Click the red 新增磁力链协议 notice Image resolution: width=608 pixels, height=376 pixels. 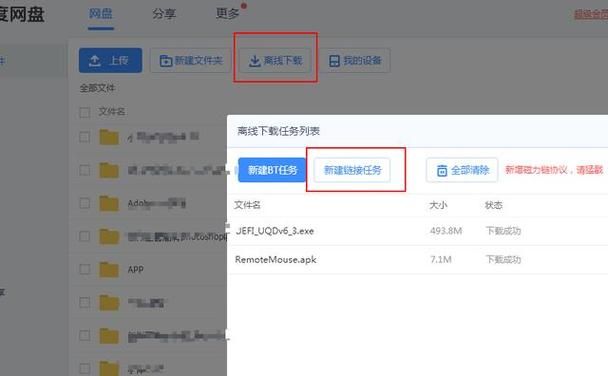click(x=554, y=170)
